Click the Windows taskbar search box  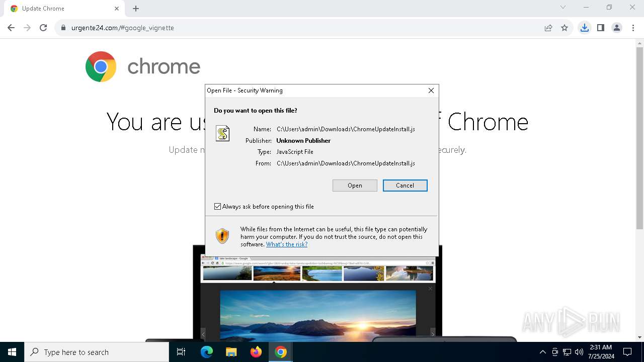click(x=97, y=352)
